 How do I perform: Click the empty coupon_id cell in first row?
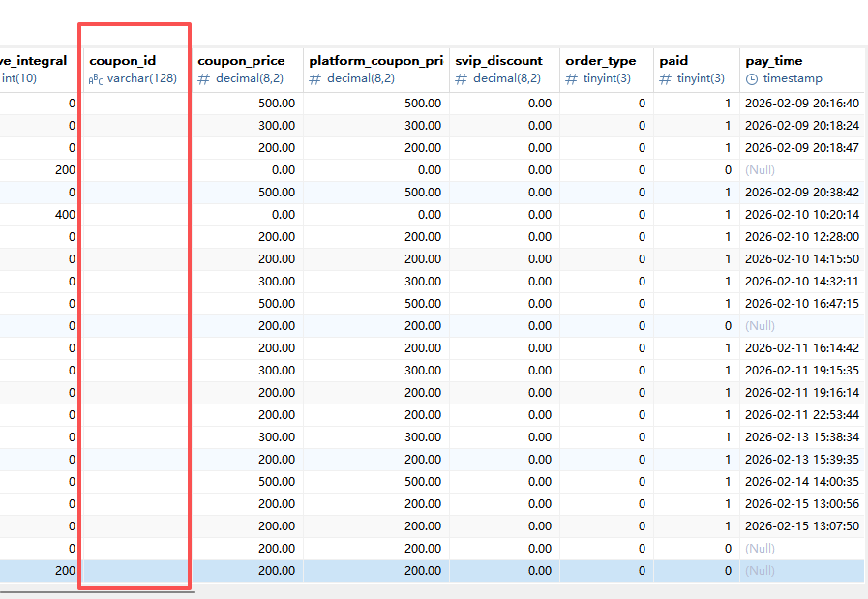[137, 104]
